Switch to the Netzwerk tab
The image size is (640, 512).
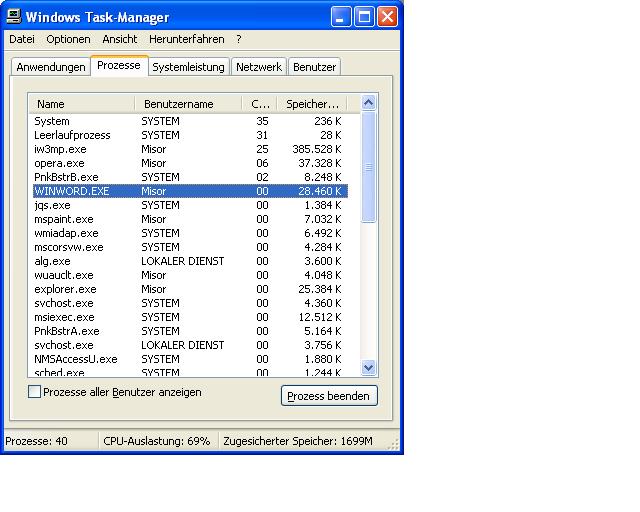click(x=259, y=67)
